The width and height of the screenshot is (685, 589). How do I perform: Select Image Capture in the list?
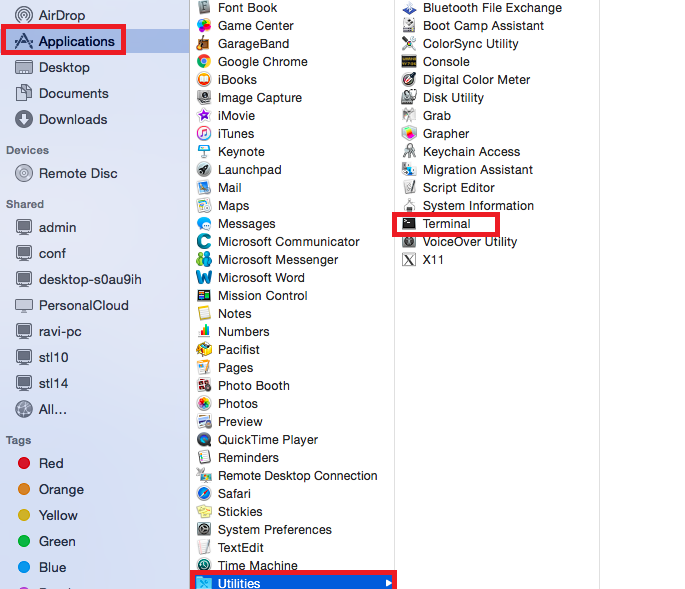(x=259, y=97)
